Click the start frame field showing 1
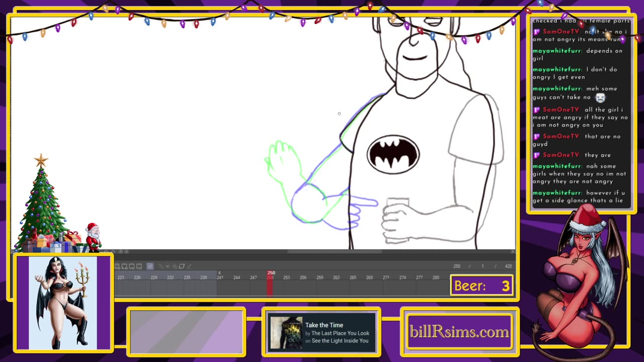The height and width of the screenshot is (362, 644). pyautogui.click(x=482, y=266)
